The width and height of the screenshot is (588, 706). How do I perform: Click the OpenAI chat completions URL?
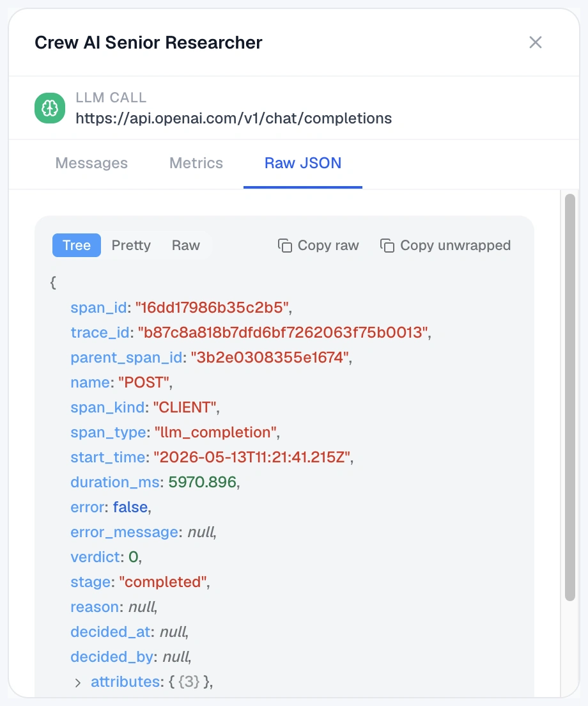pyautogui.click(x=233, y=118)
